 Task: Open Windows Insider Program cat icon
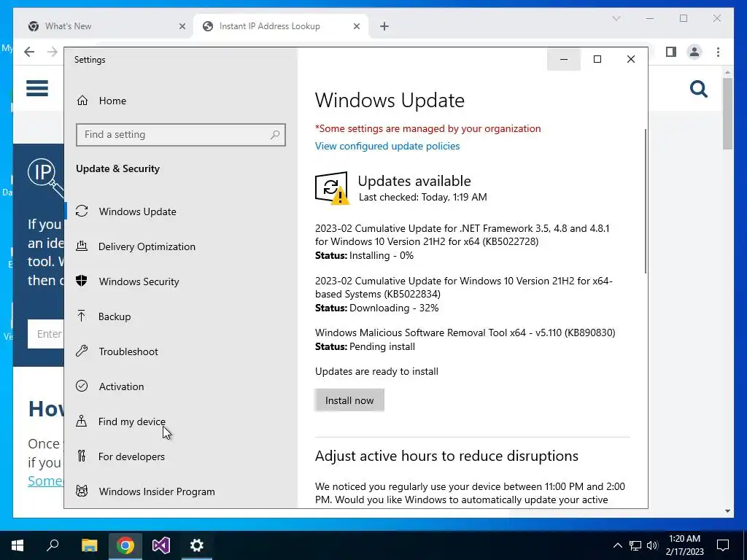click(82, 491)
